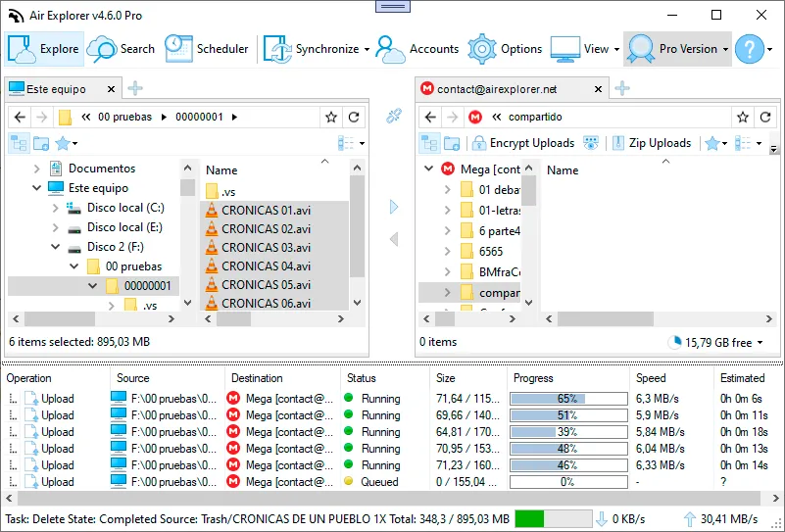Open right pane favorites star dropdown
Screen dimensions: 785x532
point(716,144)
